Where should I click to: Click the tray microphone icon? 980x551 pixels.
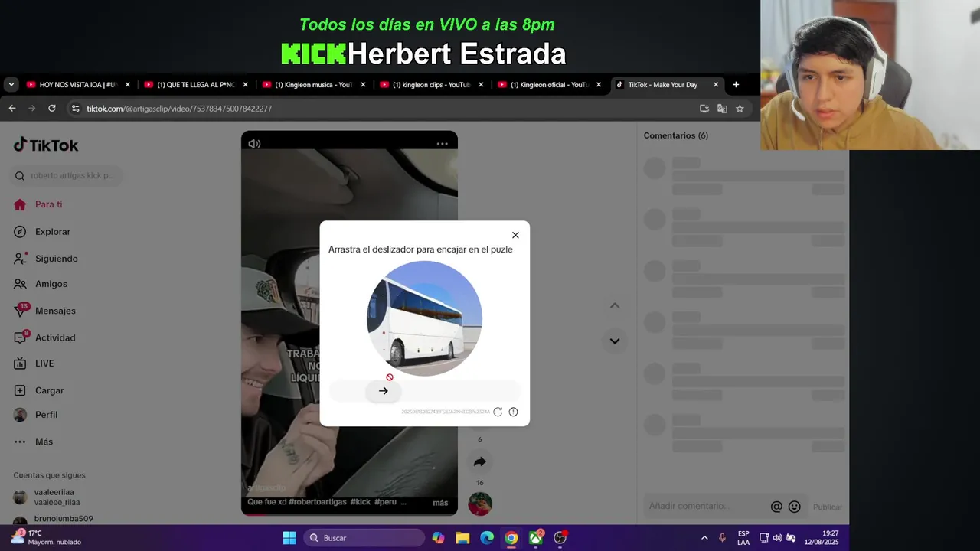722,538
